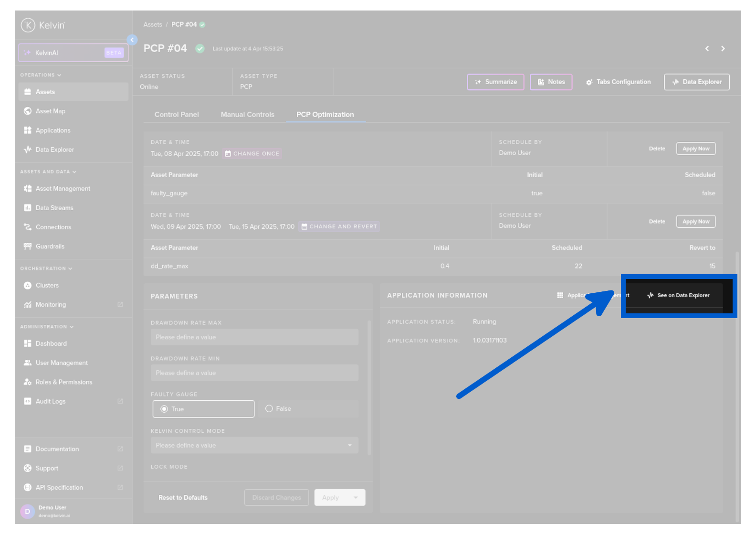Click the Drawdown Rate Max input field
The width and height of the screenshot is (756, 535).
click(x=254, y=337)
